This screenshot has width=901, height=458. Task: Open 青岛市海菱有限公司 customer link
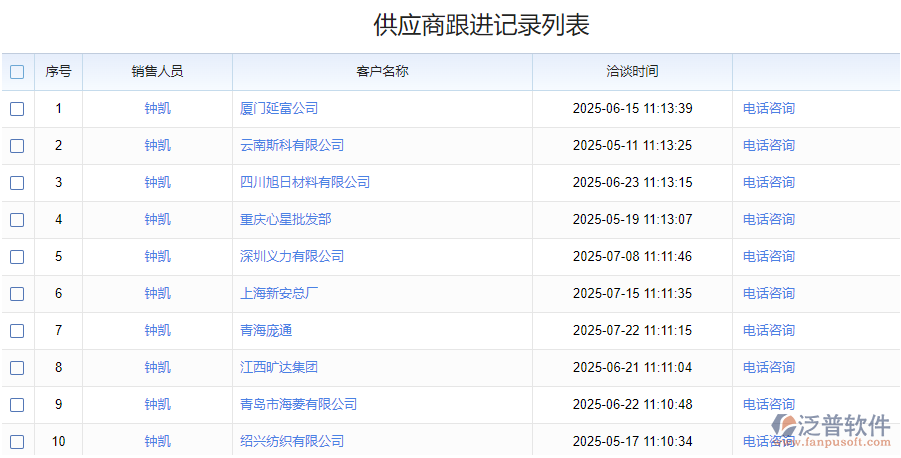pyautogui.click(x=298, y=405)
